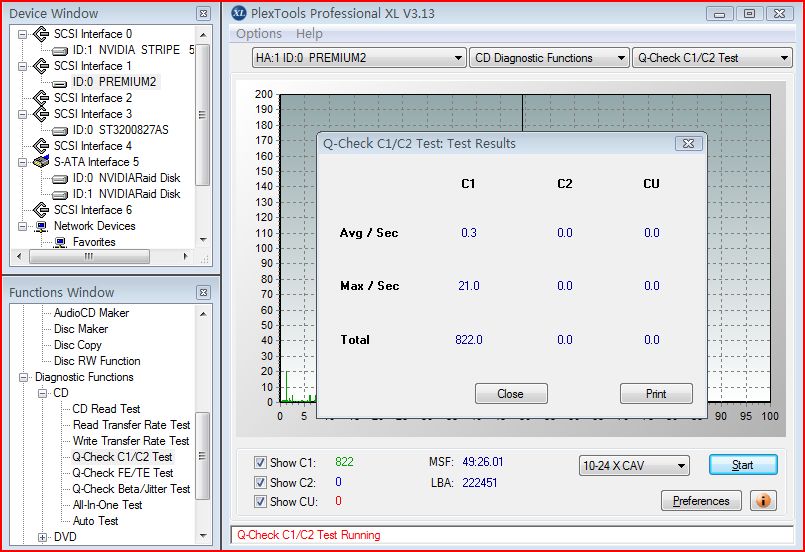
Task: Toggle the Show C2 checkbox
Action: (260, 483)
